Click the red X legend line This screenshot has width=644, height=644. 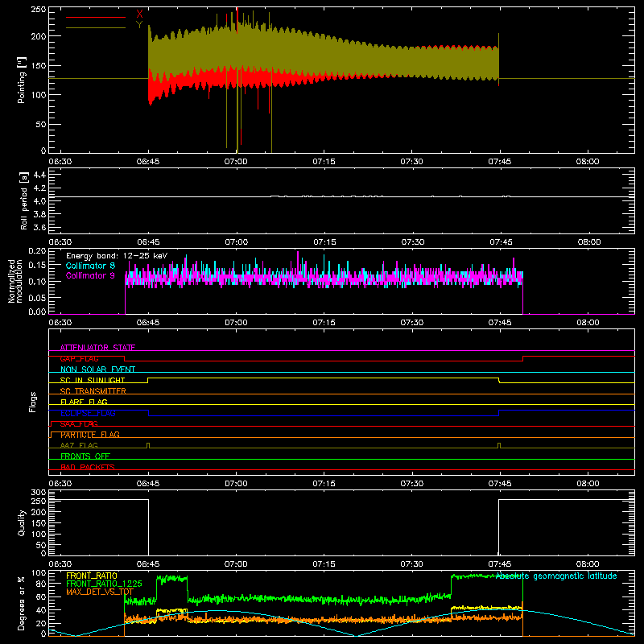(96, 17)
